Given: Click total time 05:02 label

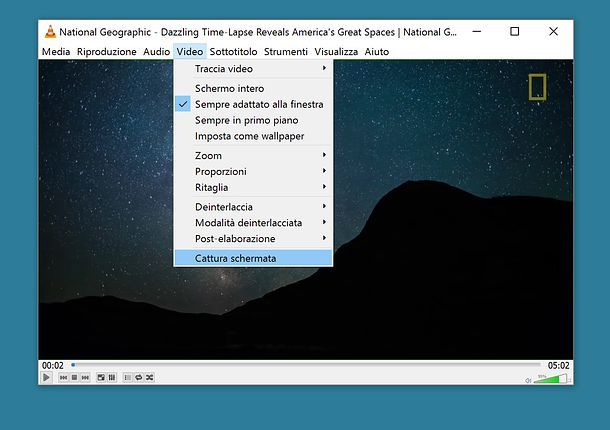Looking at the screenshot, I should pos(558,365).
